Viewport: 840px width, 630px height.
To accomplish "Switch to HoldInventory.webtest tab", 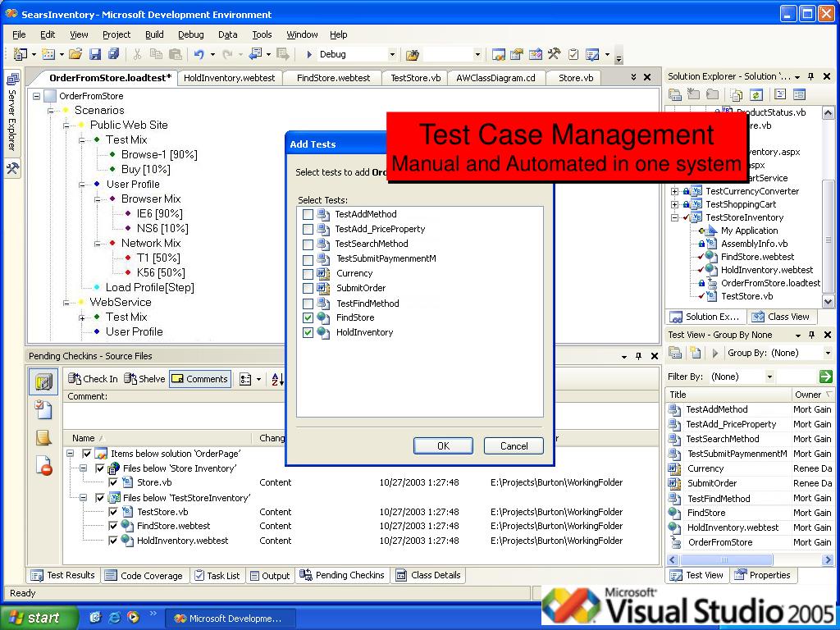I will pyautogui.click(x=230, y=78).
